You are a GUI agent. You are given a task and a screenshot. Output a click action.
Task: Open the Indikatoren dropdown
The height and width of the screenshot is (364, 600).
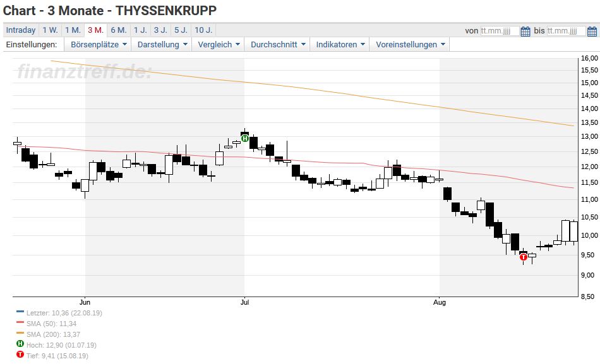(x=340, y=44)
